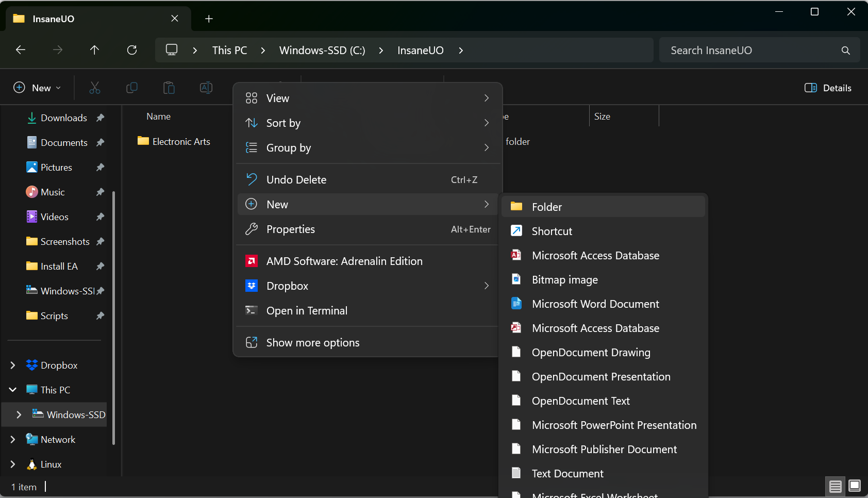
Task: Click the Up directory arrow icon
Action: (x=94, y=50)
